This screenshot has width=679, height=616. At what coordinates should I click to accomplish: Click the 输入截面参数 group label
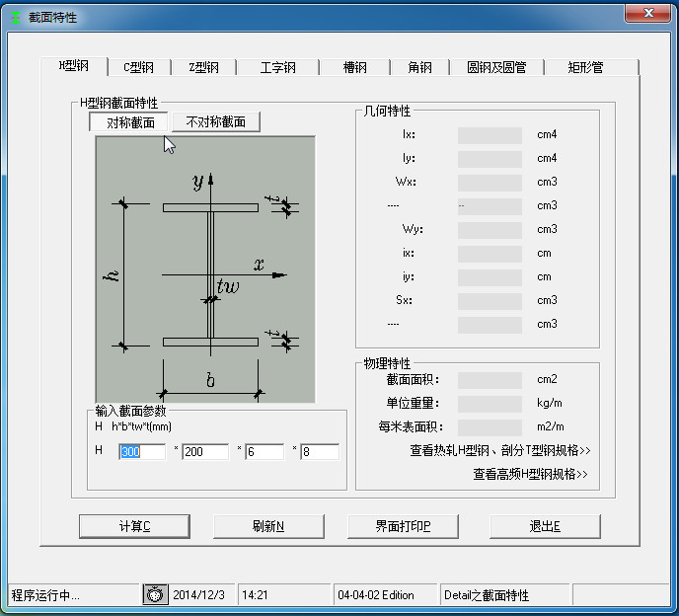click(x=130, y=411)
